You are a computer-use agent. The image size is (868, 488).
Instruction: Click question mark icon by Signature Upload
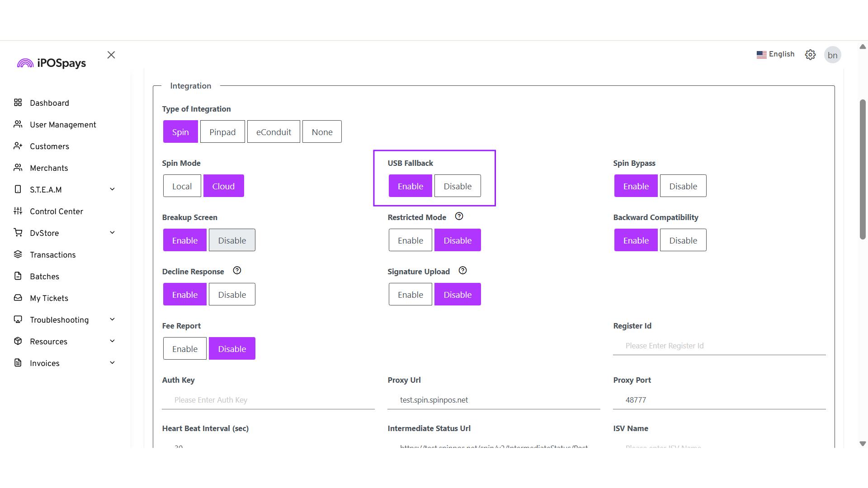462,271
